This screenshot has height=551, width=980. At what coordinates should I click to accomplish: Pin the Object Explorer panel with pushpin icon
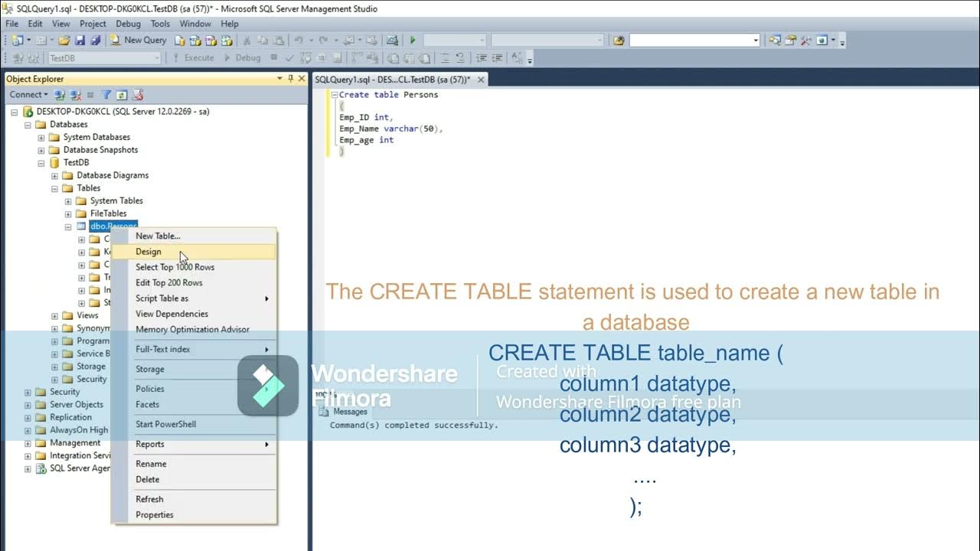(x=290, y=79)
